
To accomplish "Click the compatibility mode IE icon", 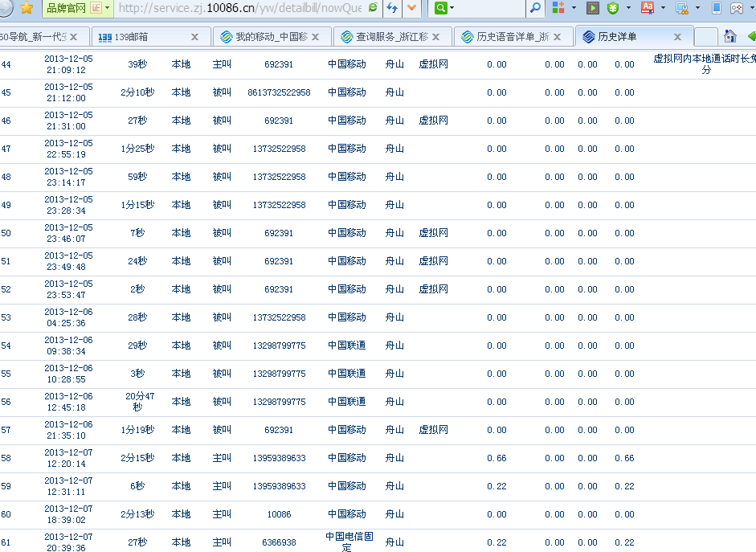I will [373, 8].
